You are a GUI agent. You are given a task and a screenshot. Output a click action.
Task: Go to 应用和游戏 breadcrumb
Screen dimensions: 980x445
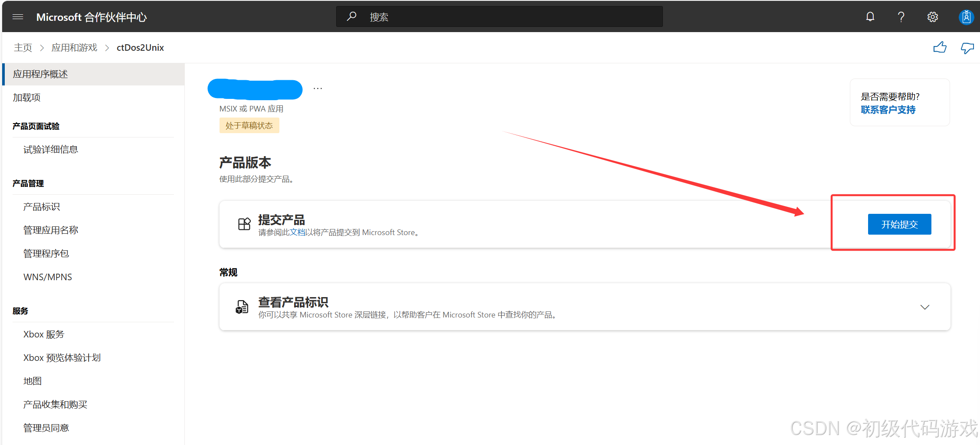[74, 48]
